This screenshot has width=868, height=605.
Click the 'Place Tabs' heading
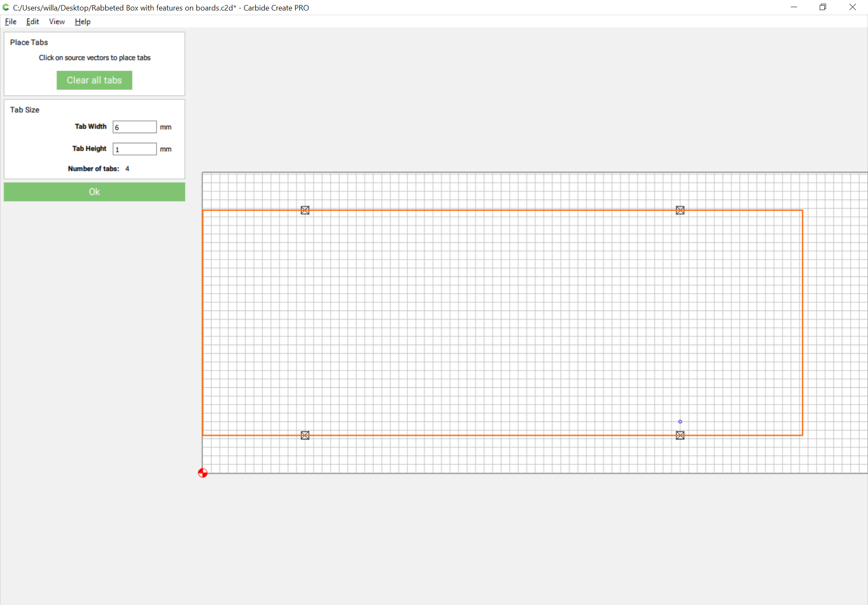coord(29,42)
